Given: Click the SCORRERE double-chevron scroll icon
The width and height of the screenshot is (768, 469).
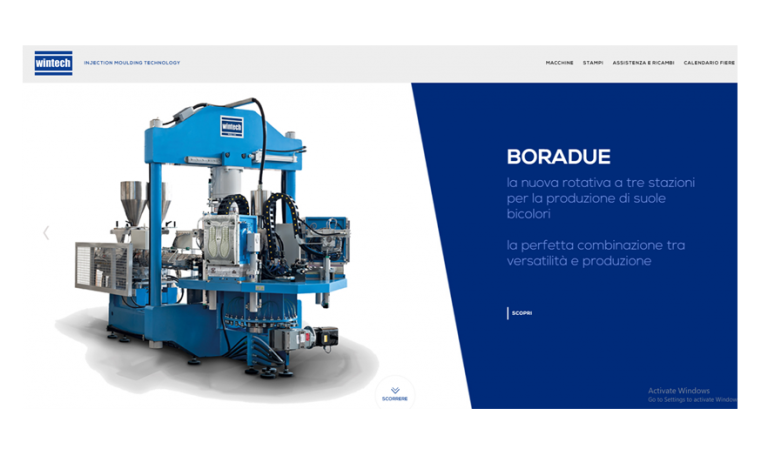Looking at the screenshot, I should point(395,389).
